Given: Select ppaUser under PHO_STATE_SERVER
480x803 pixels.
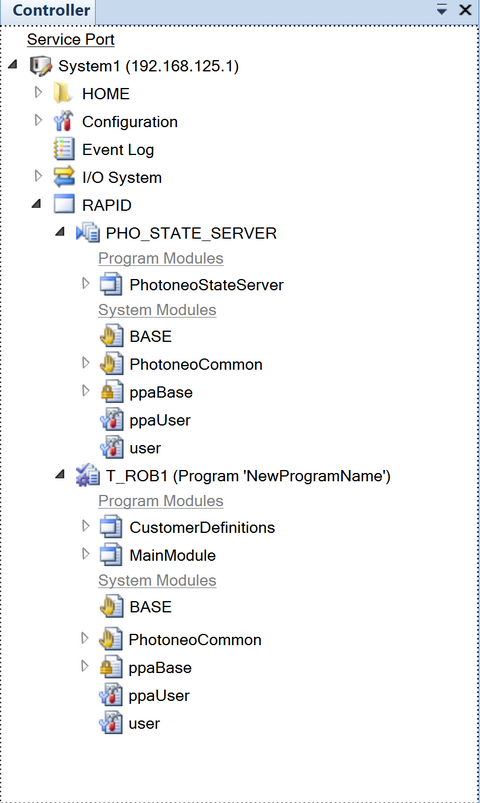Looking at the screenshot, I should (x=160, y=420).
